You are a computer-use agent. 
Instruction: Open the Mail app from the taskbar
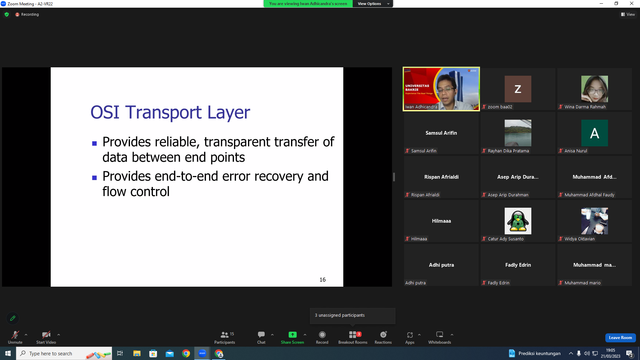(169, 353)
